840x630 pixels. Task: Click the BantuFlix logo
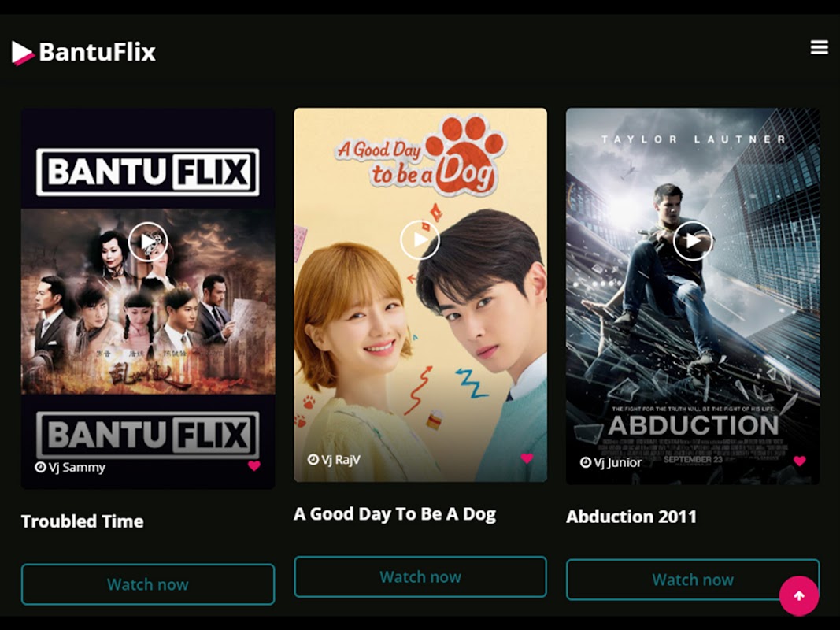pyautogui.click(x=83, y=53)
